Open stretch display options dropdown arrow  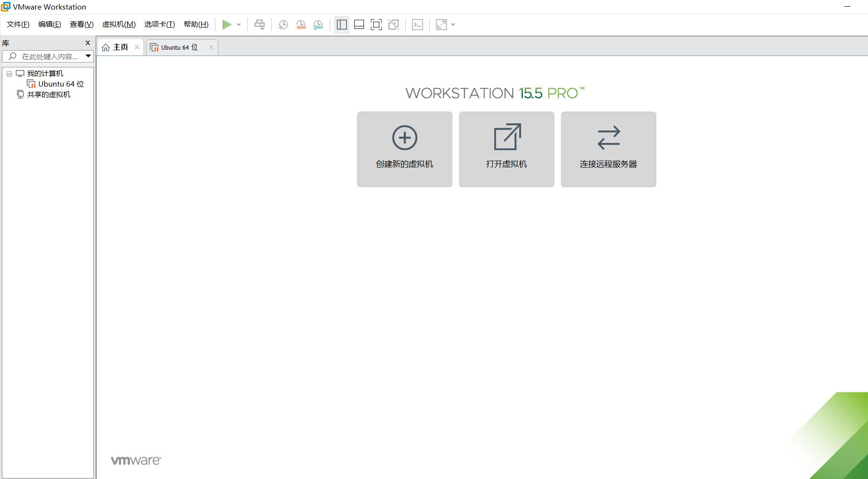click(453, 25)
